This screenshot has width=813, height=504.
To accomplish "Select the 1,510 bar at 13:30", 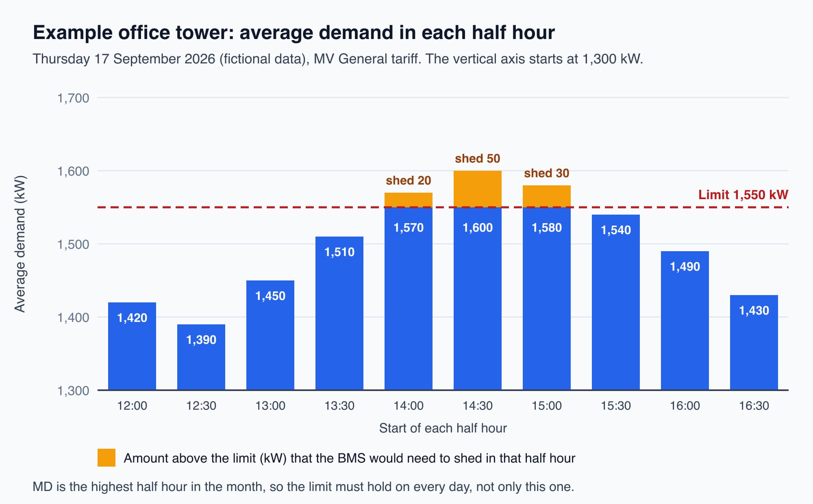I will coord(339,313).
